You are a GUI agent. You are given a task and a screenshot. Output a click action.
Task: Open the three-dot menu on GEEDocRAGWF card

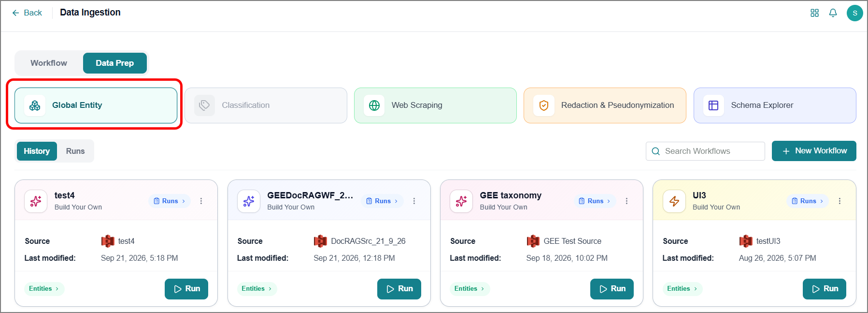414,201
